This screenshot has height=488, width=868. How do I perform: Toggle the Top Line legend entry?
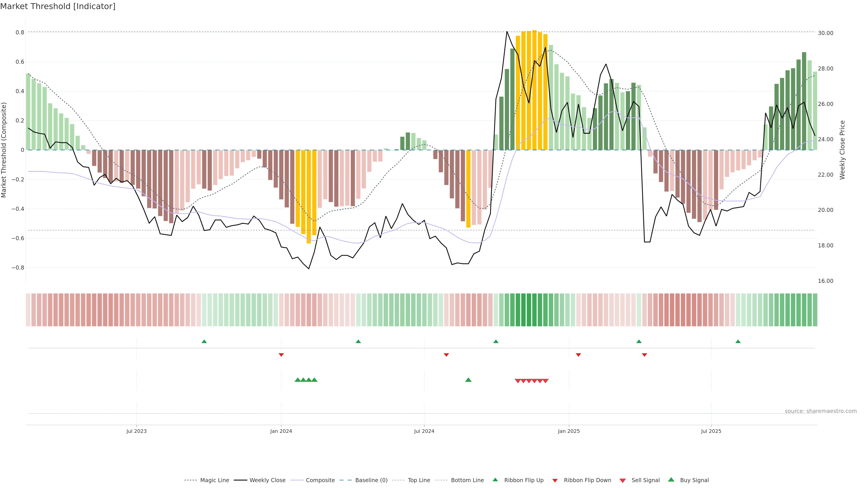point(419,480)
